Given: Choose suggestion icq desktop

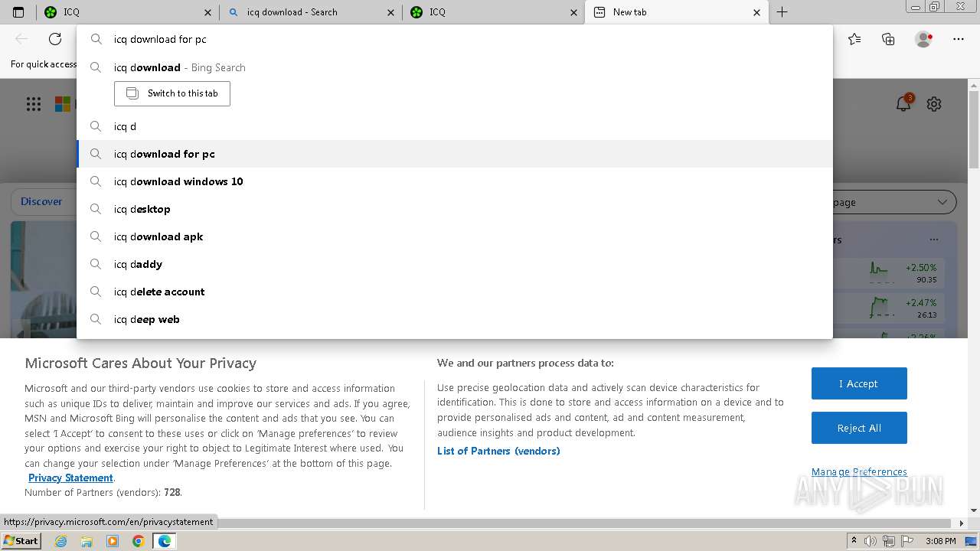Looking at the screenshot, I should [x=455, y=209].
